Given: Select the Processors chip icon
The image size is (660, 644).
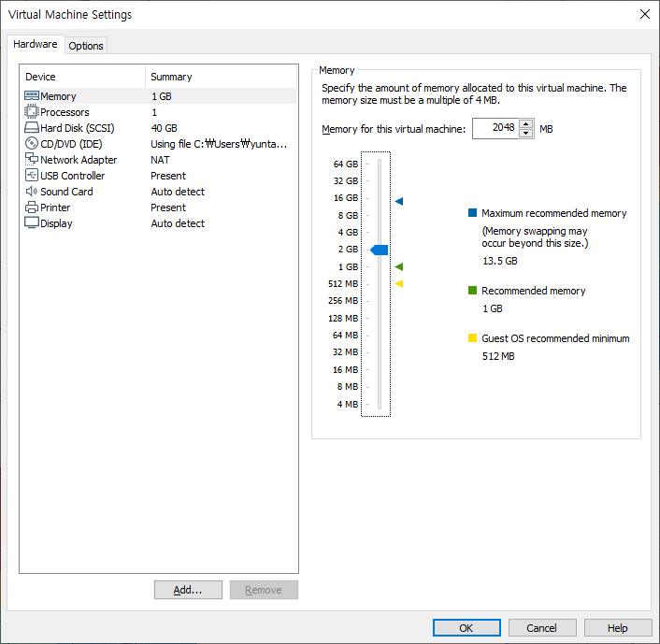Looking at the screenshot, I should [x=32, y=111].
